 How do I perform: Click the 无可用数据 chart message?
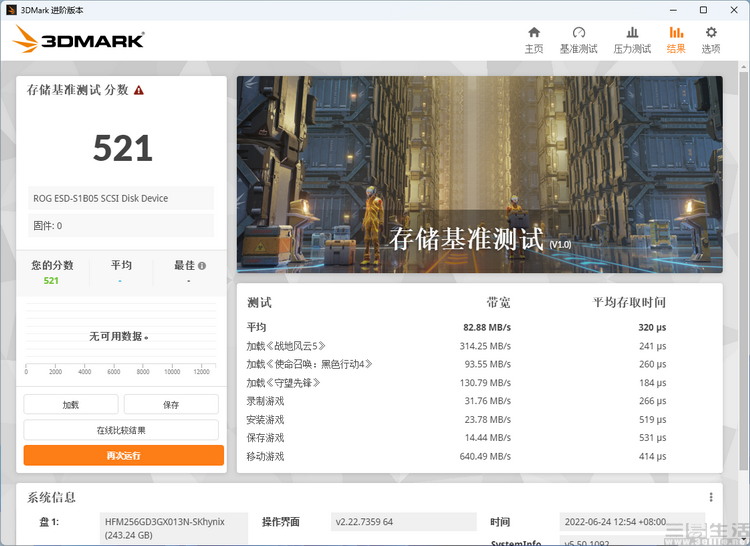coord(118,337)
